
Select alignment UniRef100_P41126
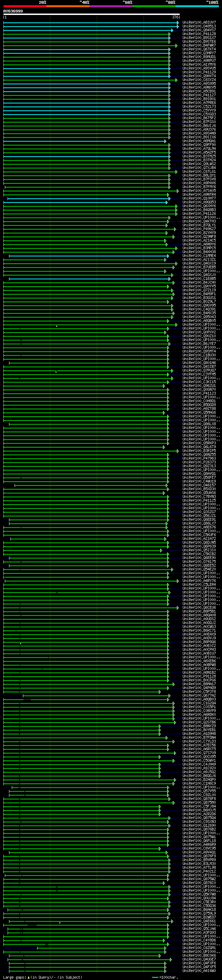pos(199,214)
